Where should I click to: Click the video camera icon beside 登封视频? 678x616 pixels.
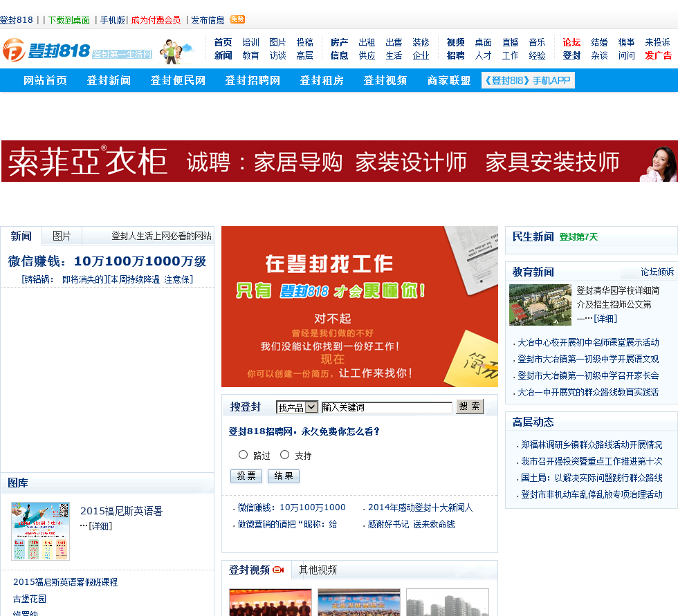tap(279, 570)
